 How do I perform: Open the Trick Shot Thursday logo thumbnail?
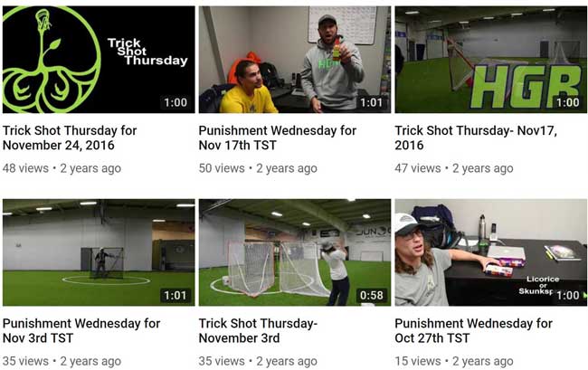point(99,59)
